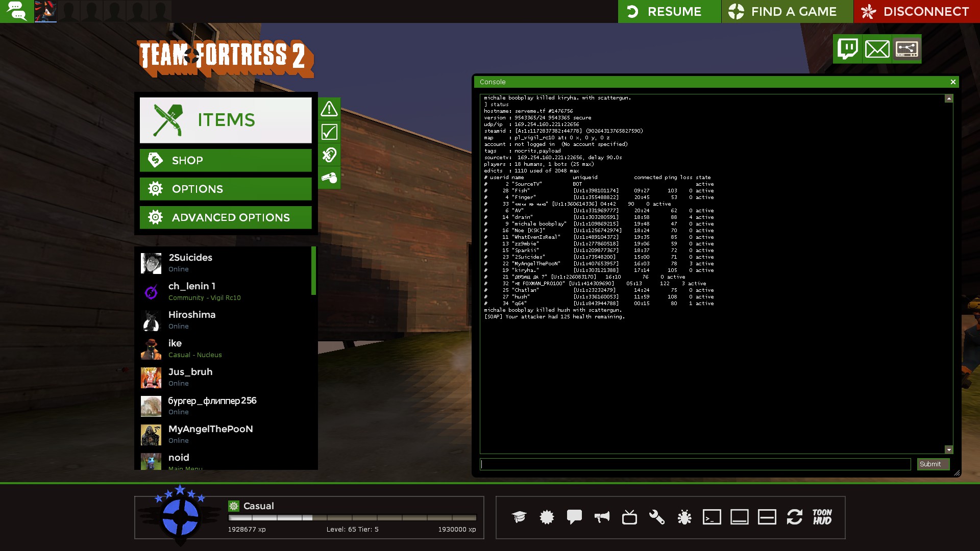Open the server connection icon beside the mail icon
The height and width of the screenshot is (551, 980).
[907, 49]
